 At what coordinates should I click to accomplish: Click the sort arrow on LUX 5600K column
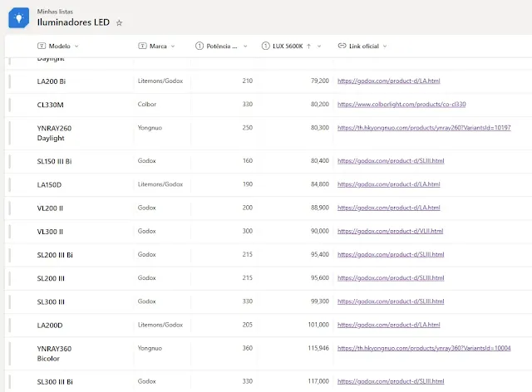[308, 47]
